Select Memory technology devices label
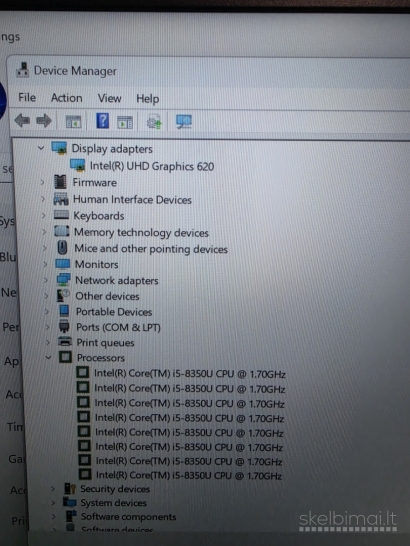The width and height of the screenshot is (410, 546). point(141,232)
